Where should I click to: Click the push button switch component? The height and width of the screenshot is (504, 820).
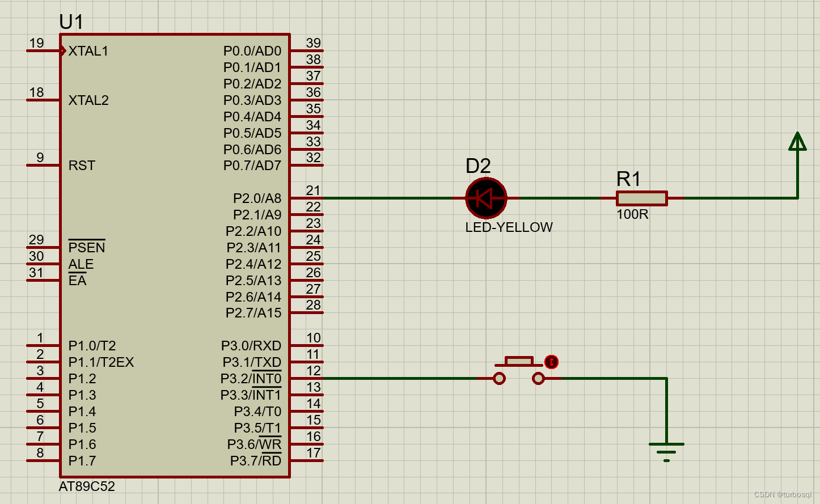point(519,371)
